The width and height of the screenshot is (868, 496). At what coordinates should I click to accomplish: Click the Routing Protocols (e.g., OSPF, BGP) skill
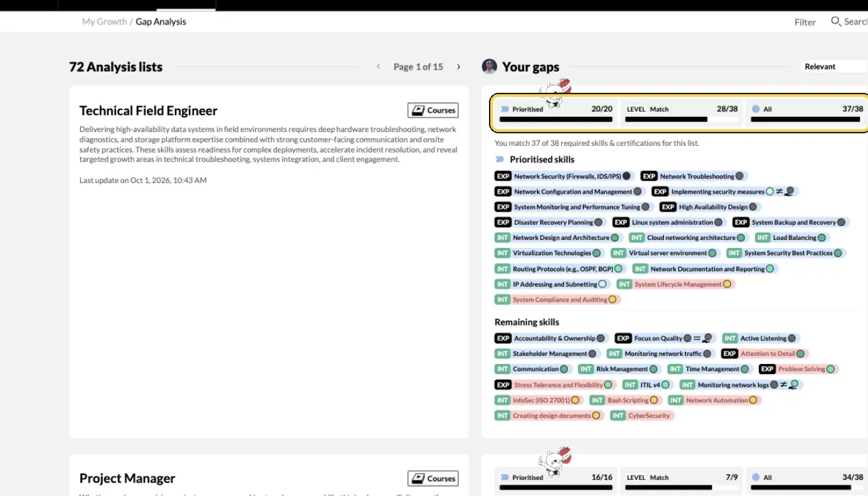(x=561, y=269)
